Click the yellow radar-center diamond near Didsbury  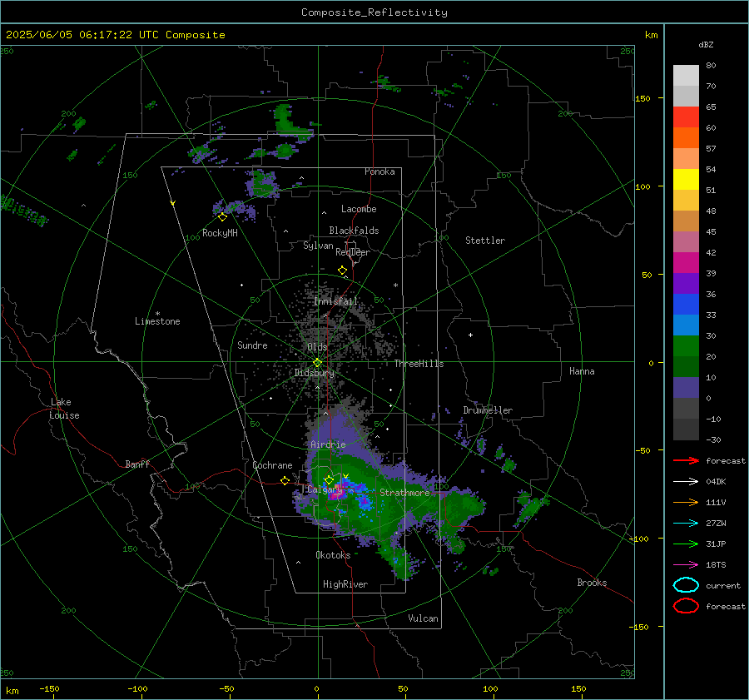(317, 363)
